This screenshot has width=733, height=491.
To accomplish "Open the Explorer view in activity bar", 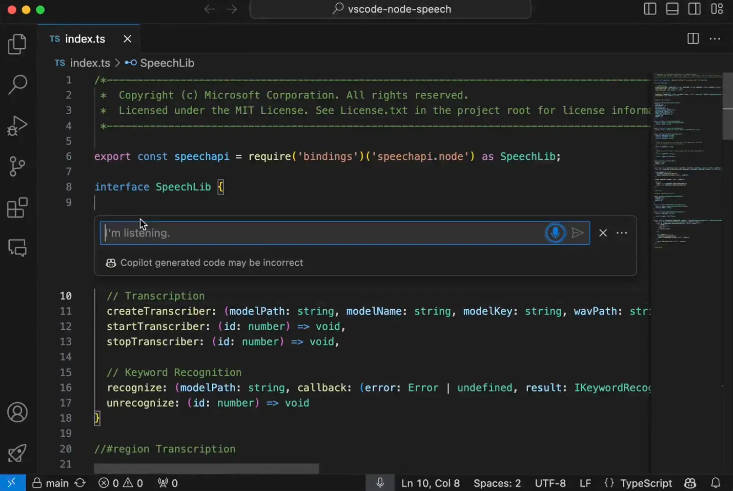I will (x=17, y=44).
